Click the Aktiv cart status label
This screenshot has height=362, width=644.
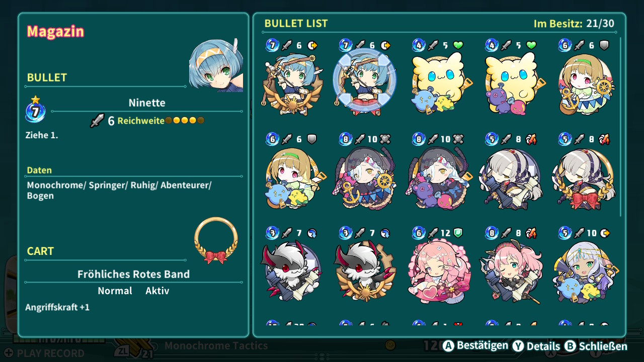pos(157,291)
